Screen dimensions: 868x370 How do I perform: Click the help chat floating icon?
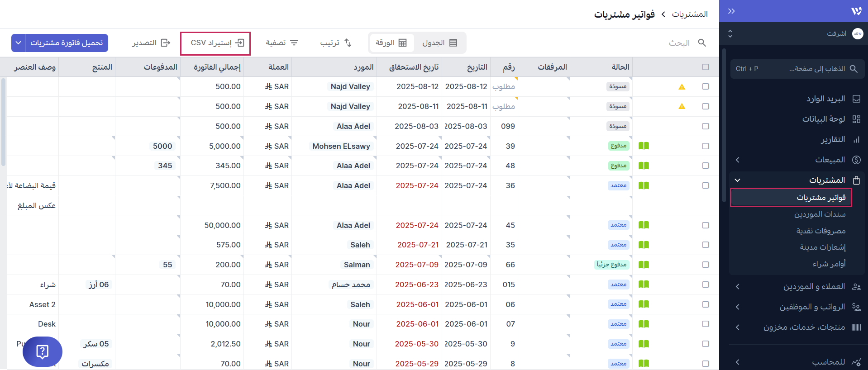click(x=42, y=351)
